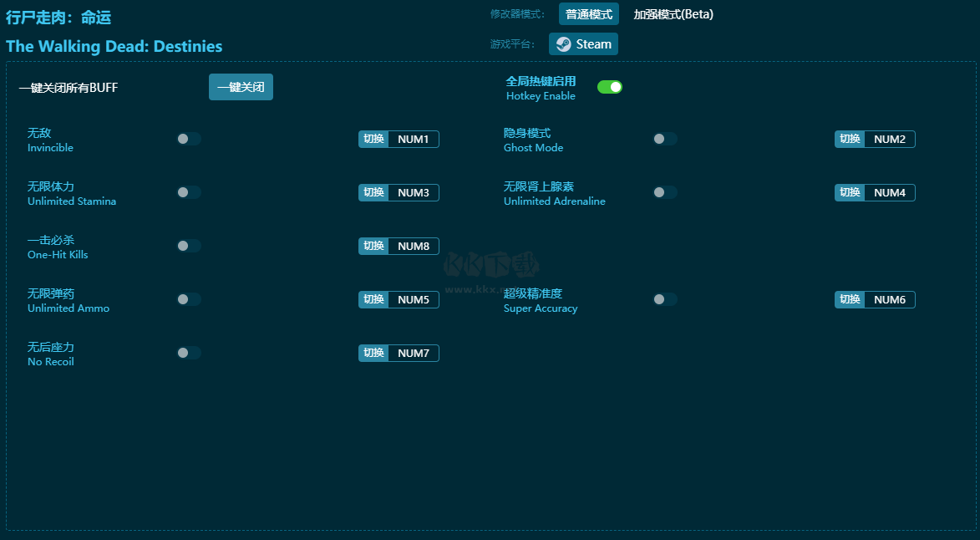Click the 一键关闭所有BUFF text
Viewport: 980px width, 540px height.
[69, 88]
